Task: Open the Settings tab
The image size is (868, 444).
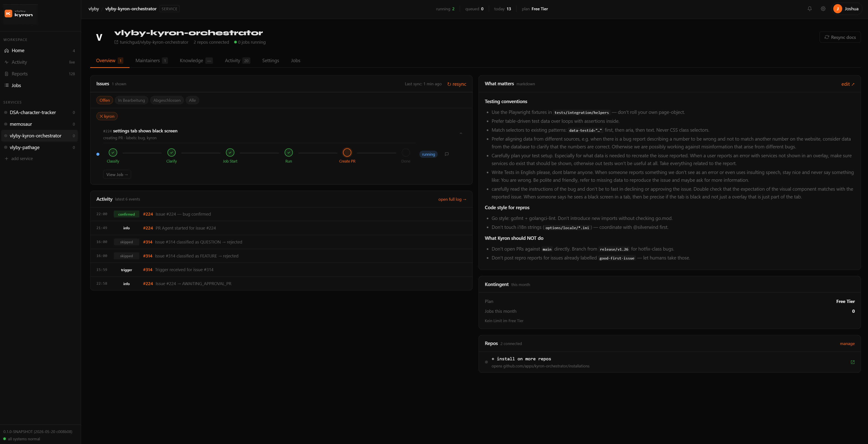Action: pyautogui.click(x=271, y=61)
